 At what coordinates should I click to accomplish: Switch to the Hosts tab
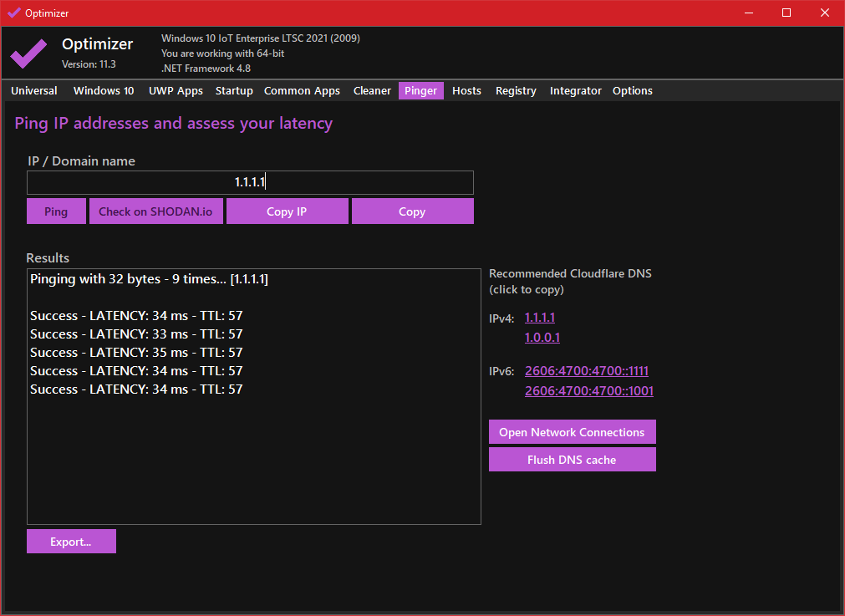pyautogui.click(x=466, y=91)
